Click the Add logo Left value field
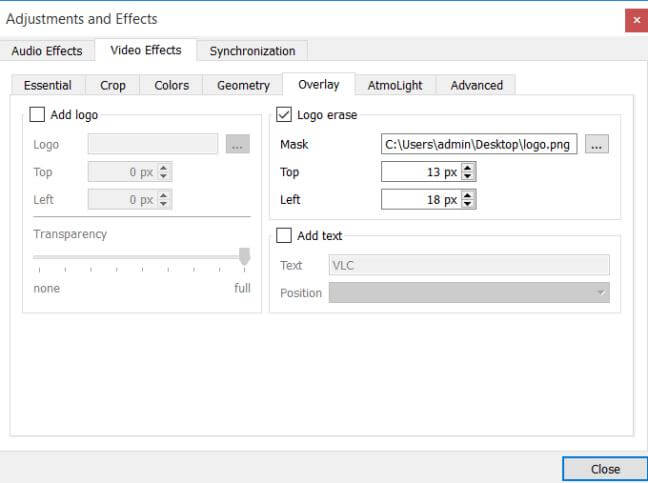Image resolution: width=648 pixels, height=483 pixels. tap(122, 200)
